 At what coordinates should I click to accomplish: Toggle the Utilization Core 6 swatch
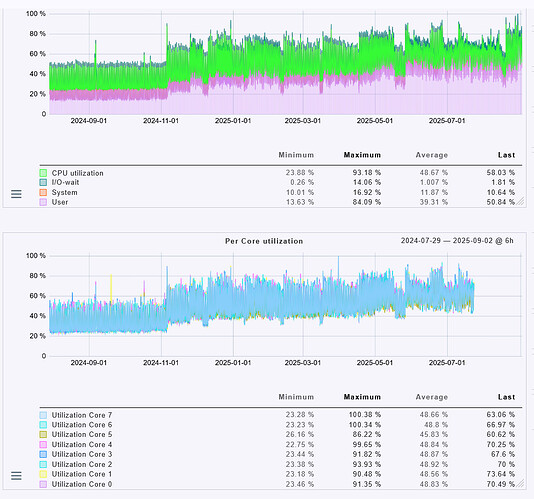(x=43, y=425)
